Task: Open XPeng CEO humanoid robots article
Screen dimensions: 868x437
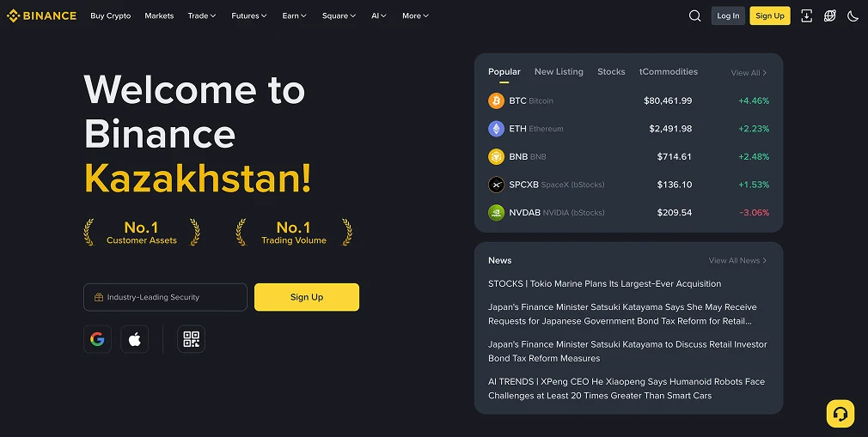Action: tap(627, 388)
